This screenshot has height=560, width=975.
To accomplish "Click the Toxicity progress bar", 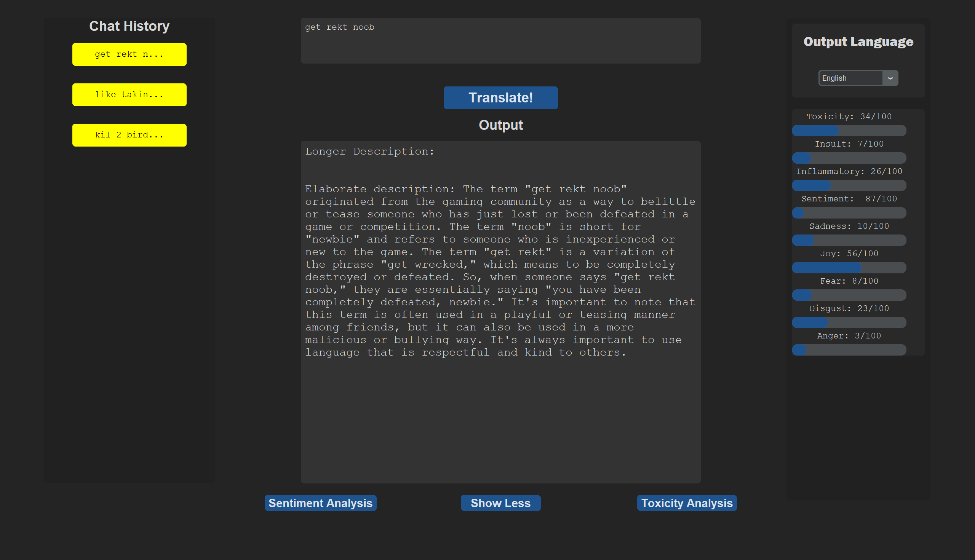I will [849, 131].
